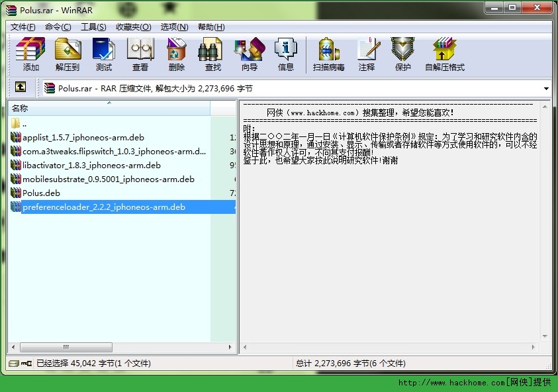Close the WinRAR window
The height and width of the screenshot is (392, 558).
(x=537, y=7)
